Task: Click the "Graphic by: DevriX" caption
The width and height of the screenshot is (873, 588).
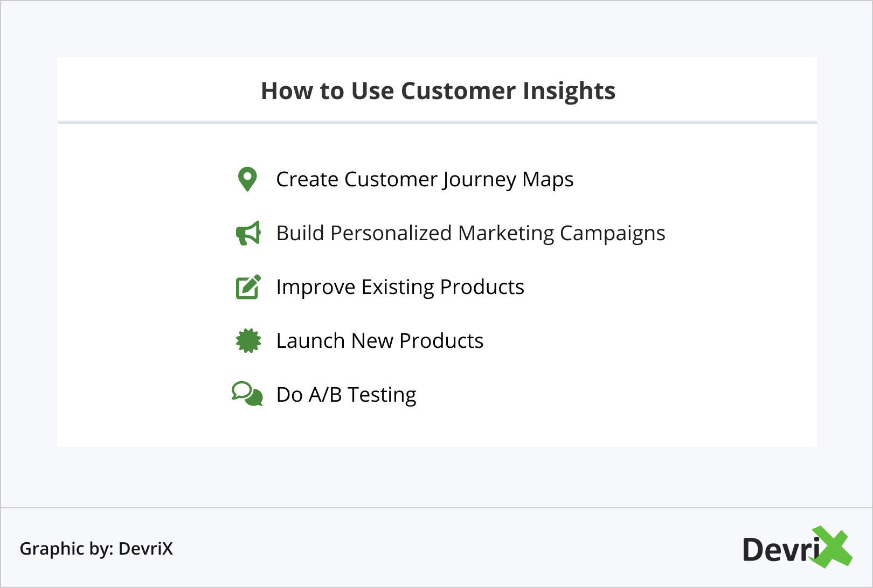Action: tap(96, 549)
